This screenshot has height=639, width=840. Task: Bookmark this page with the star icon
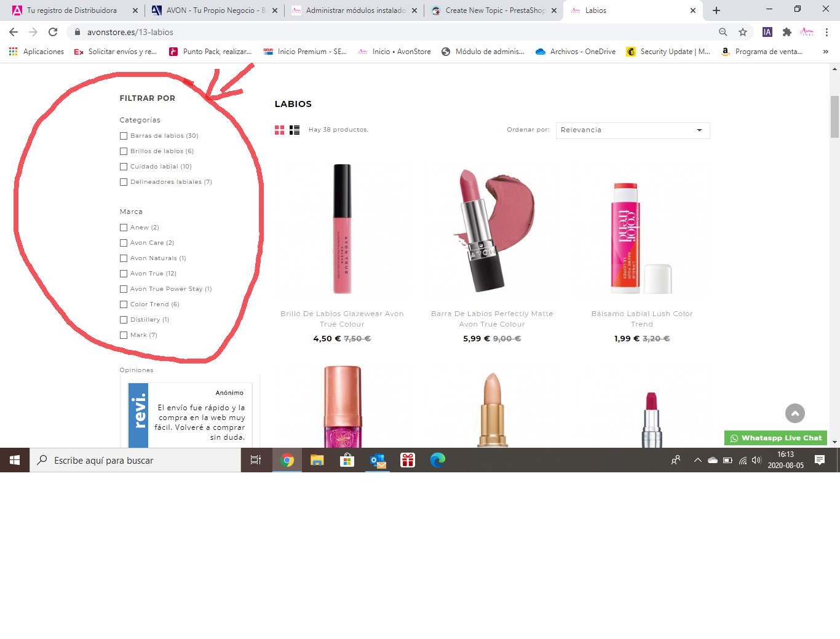tap(743, 32)
